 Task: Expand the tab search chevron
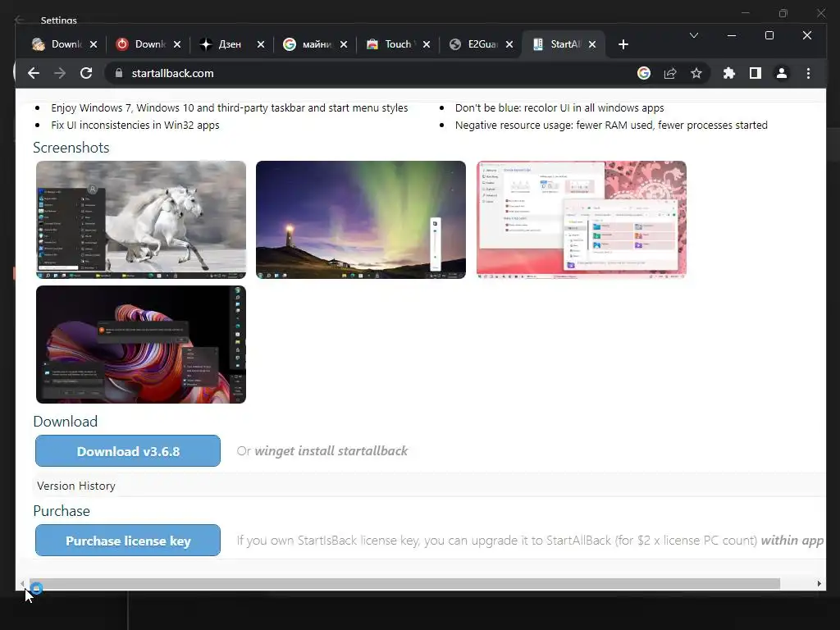(694, 35)
